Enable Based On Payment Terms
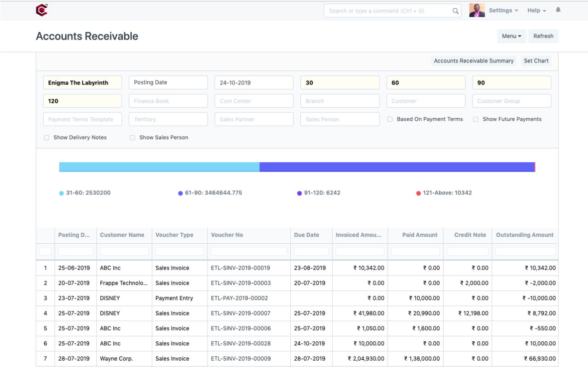This screenshot has width=588, height=367. (390, 119)
